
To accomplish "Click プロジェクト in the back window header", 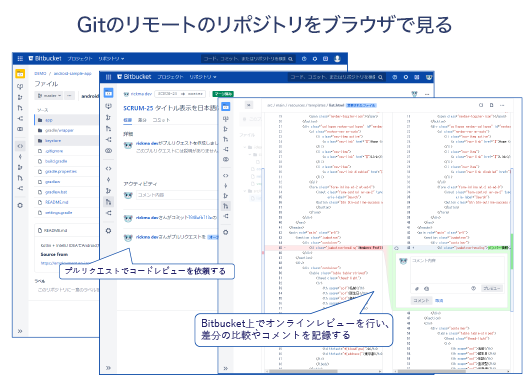I will (80, 59).
